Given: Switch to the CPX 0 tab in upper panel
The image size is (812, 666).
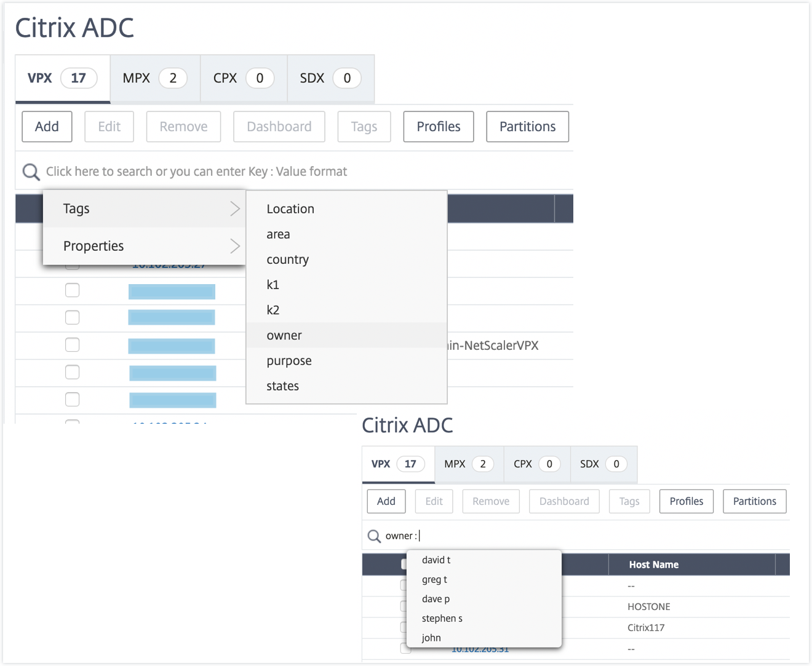Looking at the screenshot, I should pos(244,78).
